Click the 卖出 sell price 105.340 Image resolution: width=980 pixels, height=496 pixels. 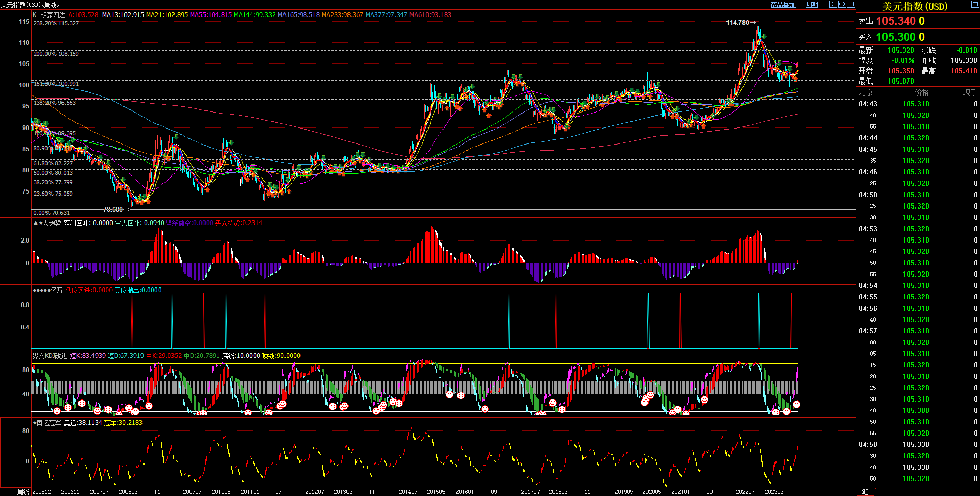895,21
